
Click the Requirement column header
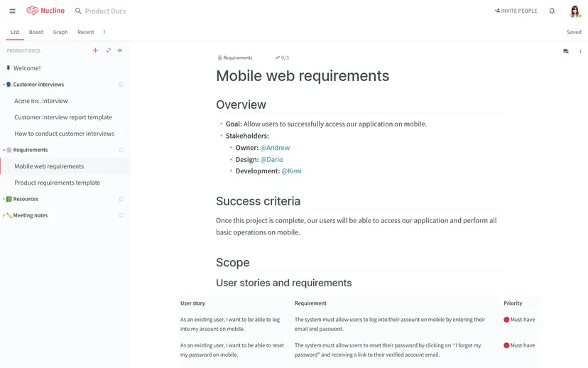tap(310, 303)
